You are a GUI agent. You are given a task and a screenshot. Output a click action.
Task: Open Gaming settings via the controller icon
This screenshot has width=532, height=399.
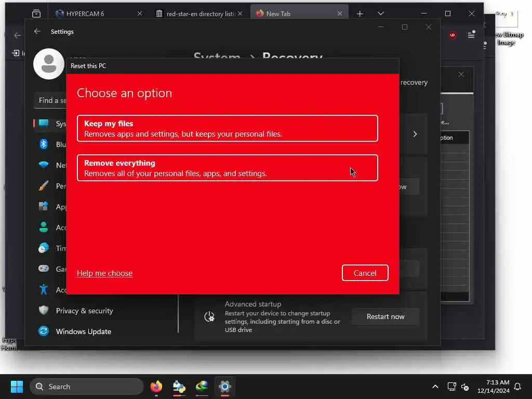tap(44, 269)
